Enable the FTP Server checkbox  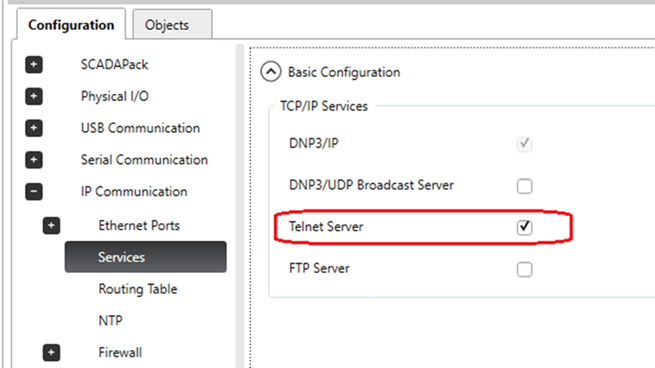(524, 269)
